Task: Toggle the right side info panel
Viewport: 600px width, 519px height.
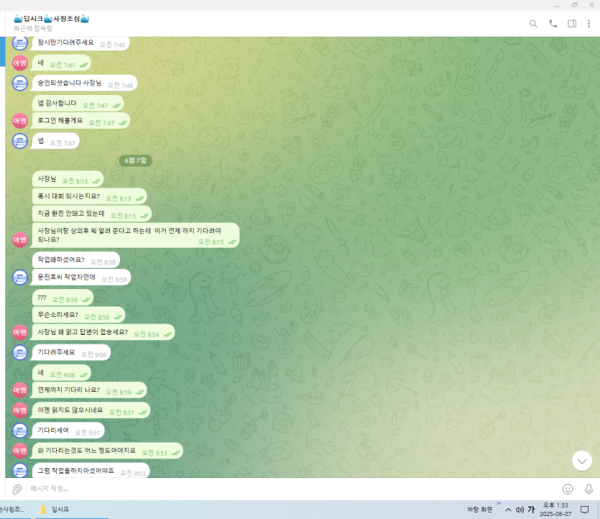Action: point(572,24)
